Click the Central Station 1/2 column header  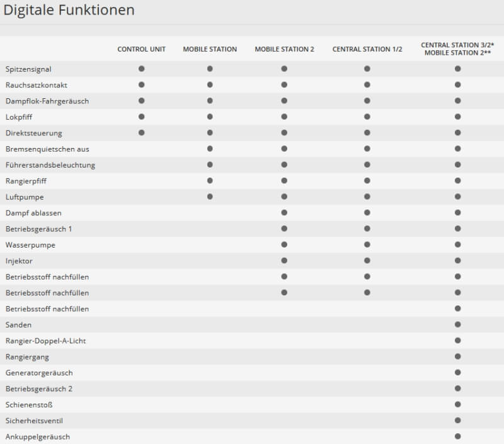[x=367, y=49]
